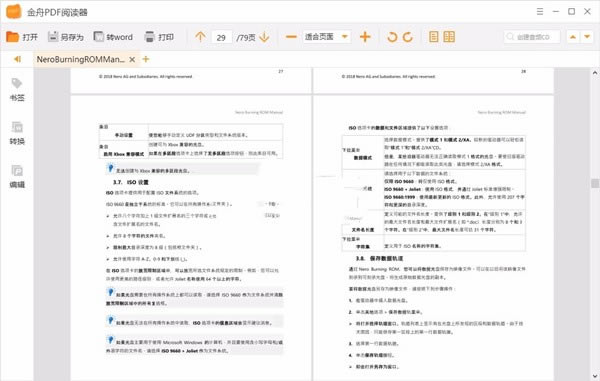The width and height of the screenshot is (600, 381).
Task: Go to previous page with up arrow
Action: coord(200,37)
